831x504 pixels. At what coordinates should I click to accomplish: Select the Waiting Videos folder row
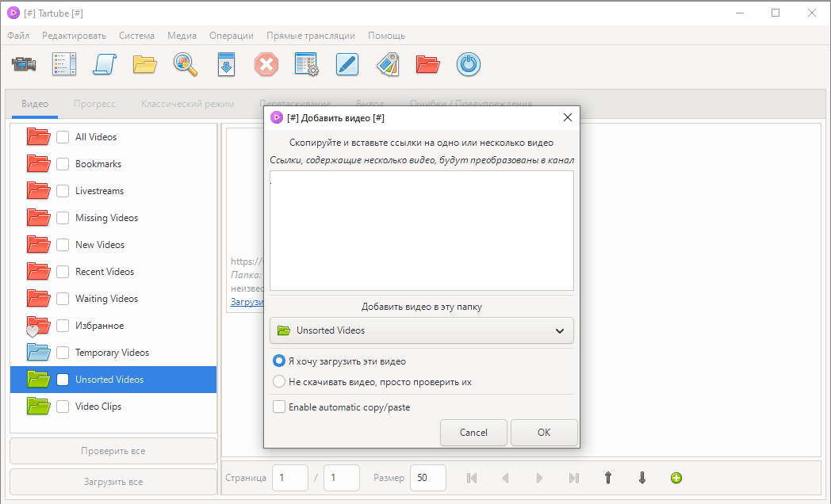[x=113, y=299]
